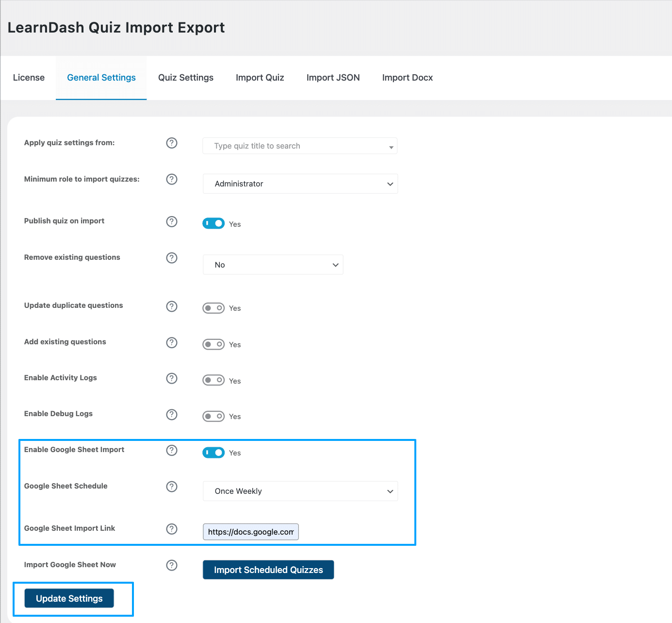This screenshot has height=623, width=672.
Task: Click the Update Settings button
Action: [x=69, y=598]
